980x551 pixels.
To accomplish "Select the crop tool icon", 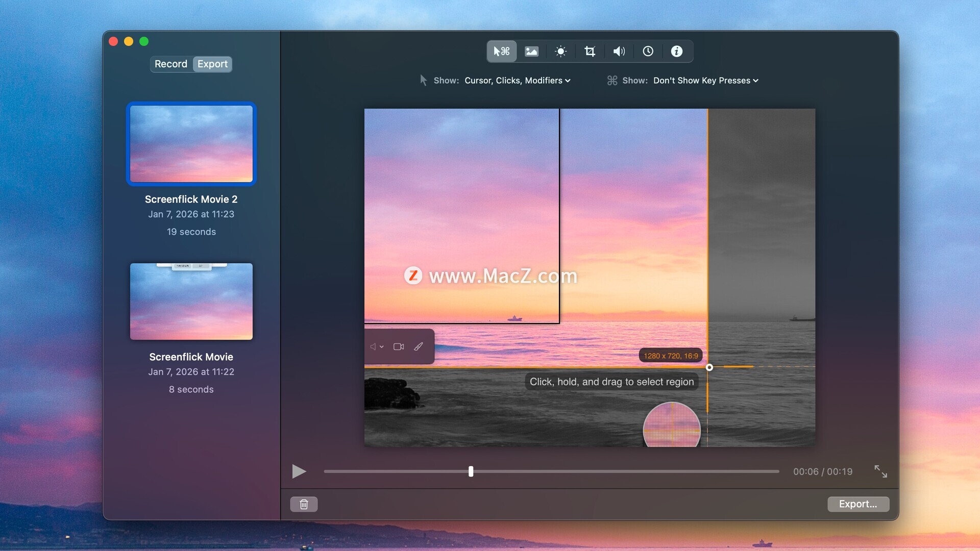I will [x=590, y=51].
